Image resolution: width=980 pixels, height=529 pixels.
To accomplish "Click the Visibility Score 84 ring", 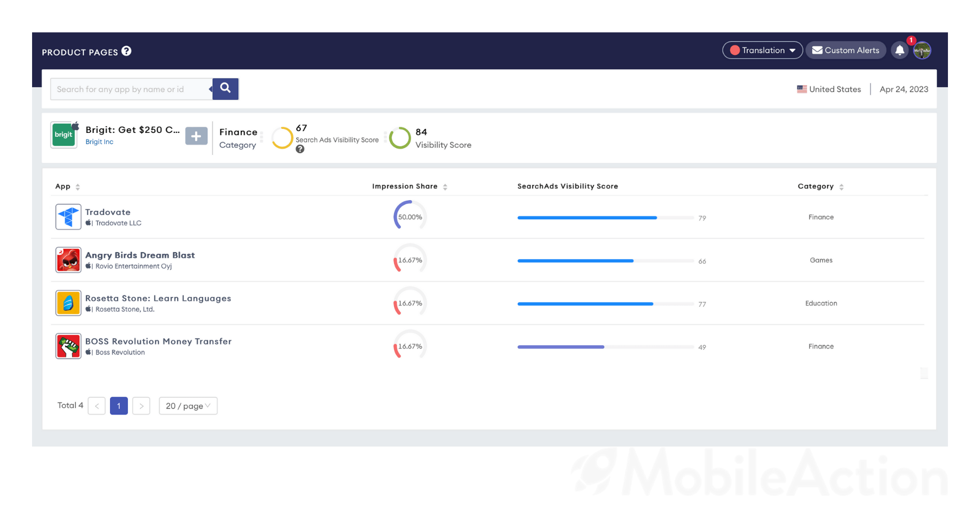I will pos(400,137).
